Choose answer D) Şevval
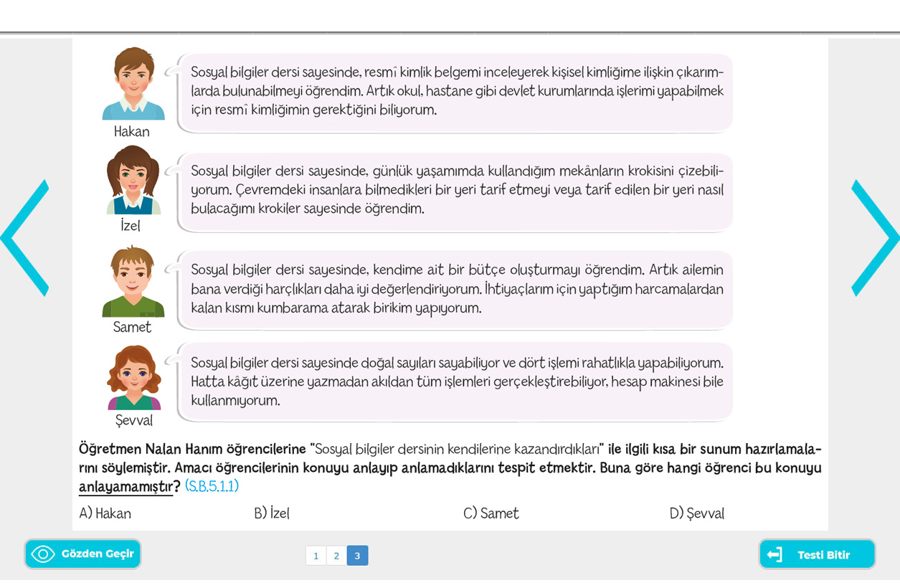900x588 pixels. pos(696,513)
